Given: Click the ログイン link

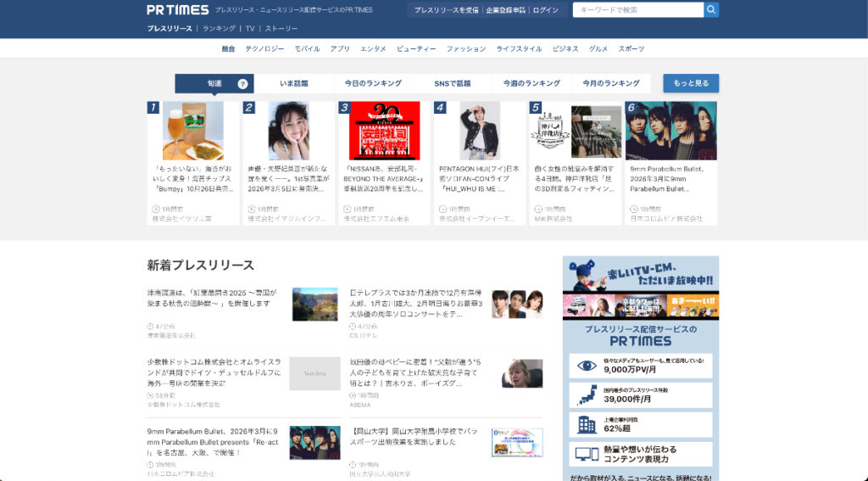Looking at the screenshot, I should point(546,10).
